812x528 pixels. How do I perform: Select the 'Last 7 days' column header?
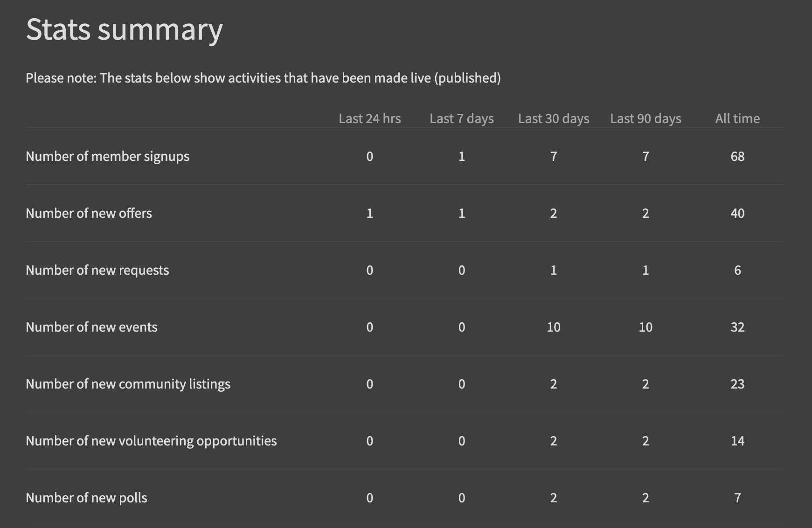461,118
